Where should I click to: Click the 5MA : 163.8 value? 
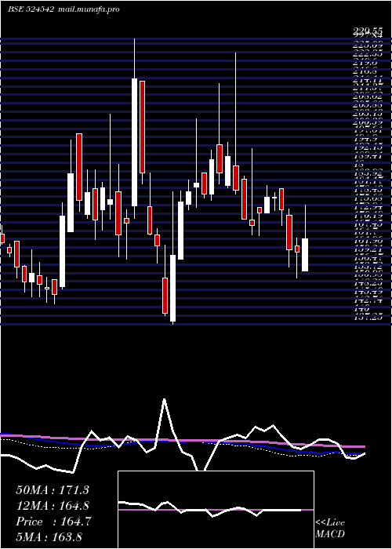(49, 536)
